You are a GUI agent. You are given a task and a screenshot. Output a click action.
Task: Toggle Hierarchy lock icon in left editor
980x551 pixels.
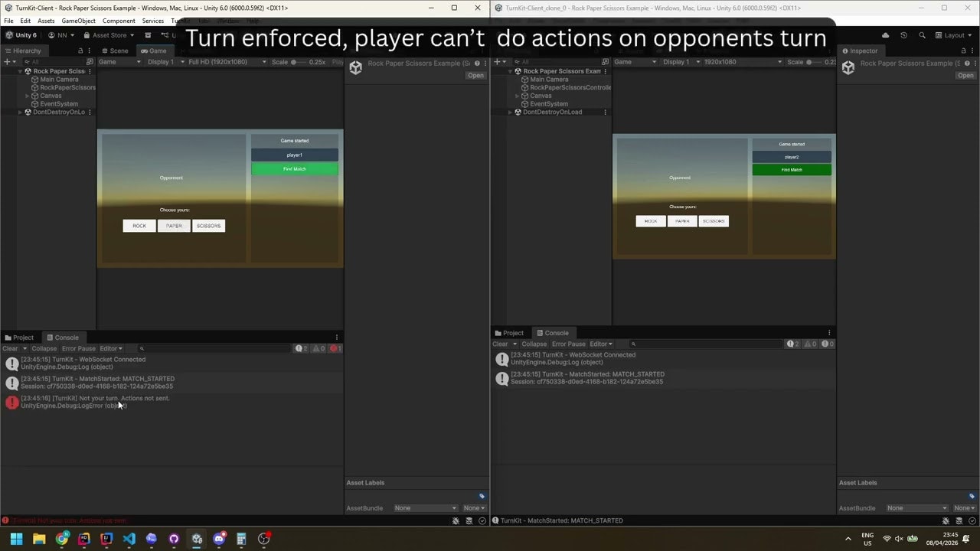(80, 51)
